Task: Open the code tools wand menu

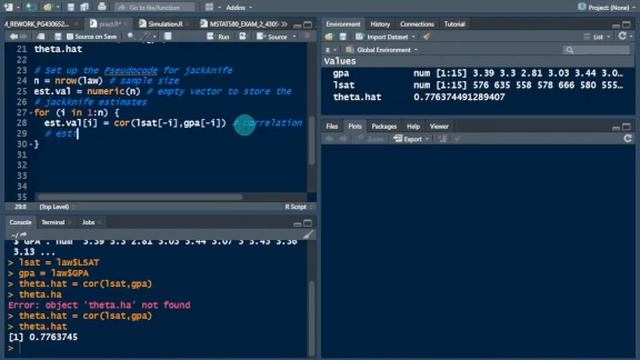Action: (x=148, y=36)
